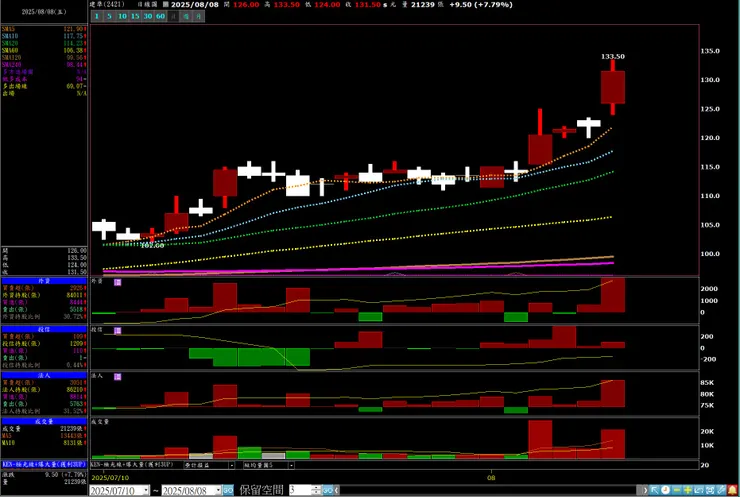The width and height of the screenshot is (740, 497).
Task: Click the 法人持股比例 row
Action: [x=44, y=411]
